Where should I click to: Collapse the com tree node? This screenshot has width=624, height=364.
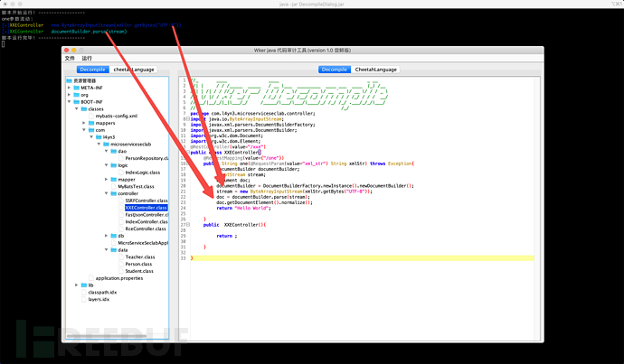tap(84, 130)
